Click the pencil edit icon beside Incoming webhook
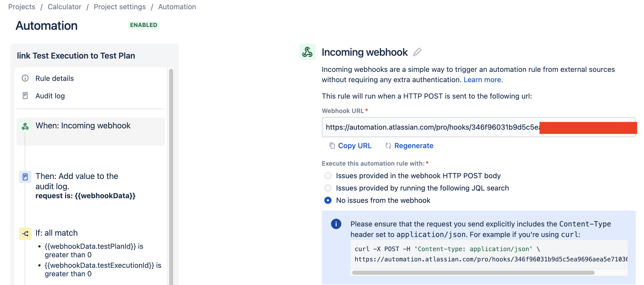Image resolution: width=644 pixels, height=285 pixels. (417, 52)
